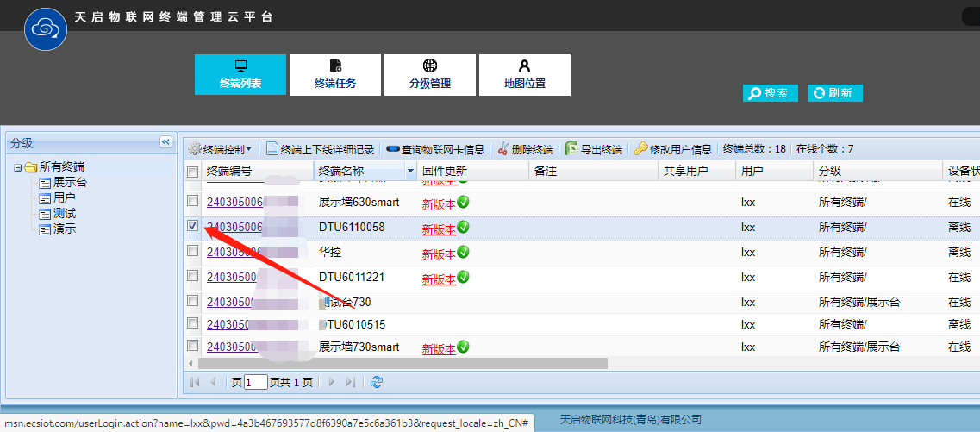Open the 终端列表 tab
Image resolution: width=980 pixels, height=432 pixels.
click(240, 74)
